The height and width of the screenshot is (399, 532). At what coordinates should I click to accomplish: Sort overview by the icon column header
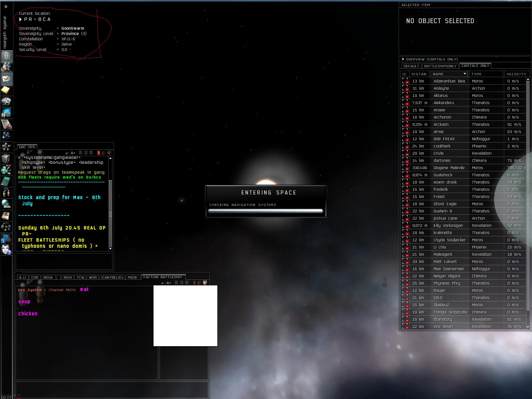(x=405, y=74)
